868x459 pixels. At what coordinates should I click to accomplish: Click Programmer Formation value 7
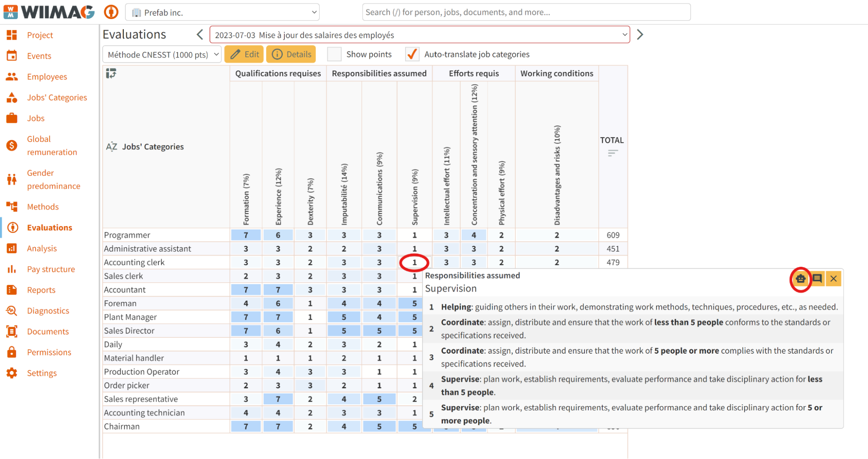[x=246, y=235]
